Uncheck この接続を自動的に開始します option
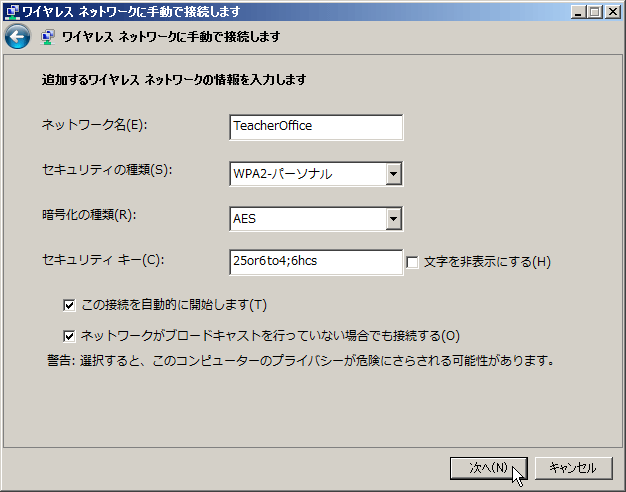 tap(69, 306)
